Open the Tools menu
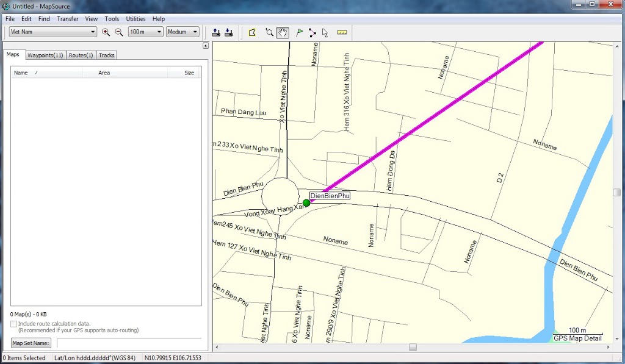The width and height of the screenshot is (625, 364). point(112,19)
